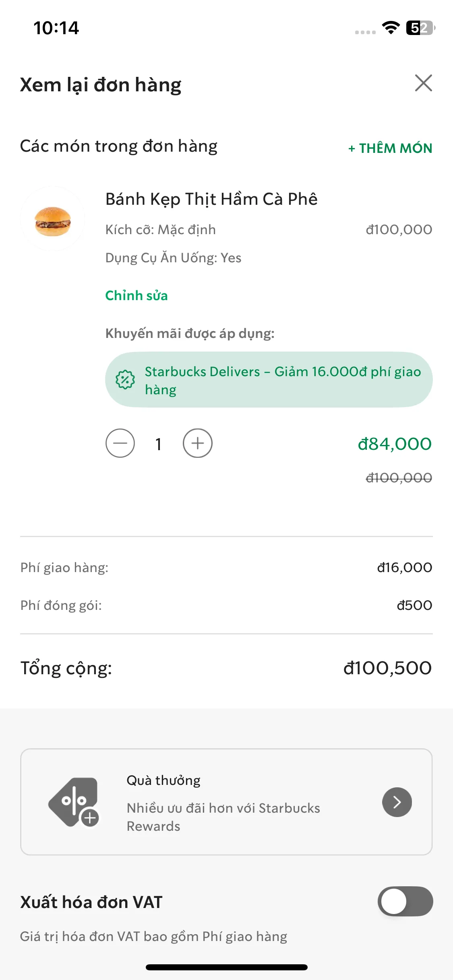Tap the THÊM MÓN add item link

(x=390, y=148)
